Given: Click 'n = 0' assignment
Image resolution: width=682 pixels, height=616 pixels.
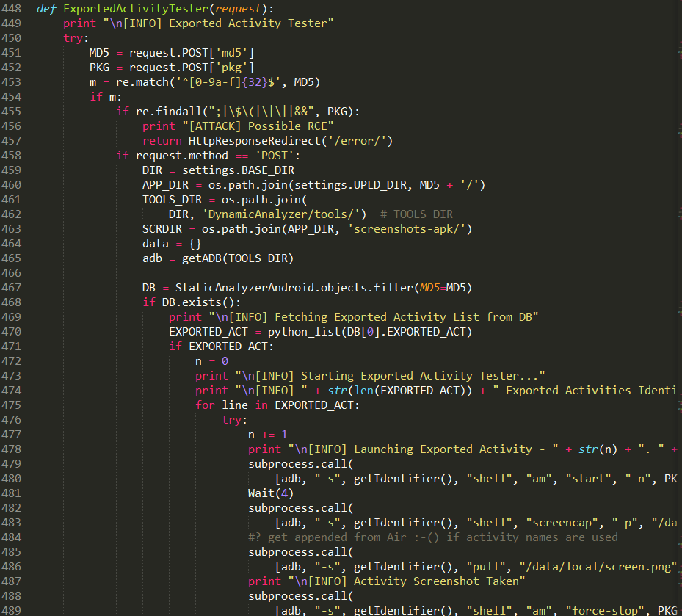Looking at the screenshot, I should 212,361.
